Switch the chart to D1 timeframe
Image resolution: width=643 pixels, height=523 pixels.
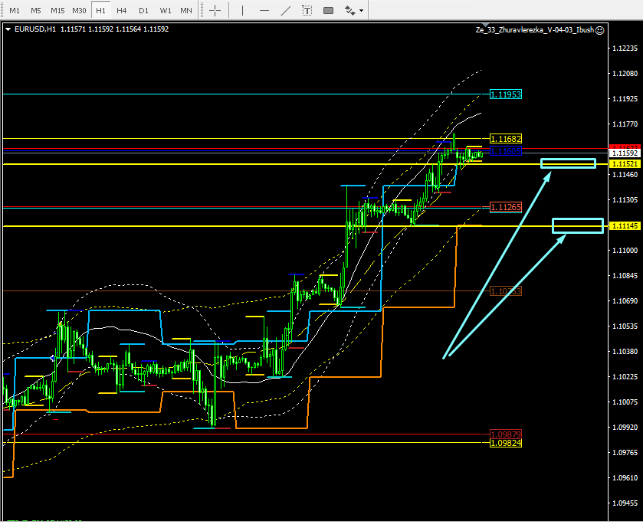144,10
